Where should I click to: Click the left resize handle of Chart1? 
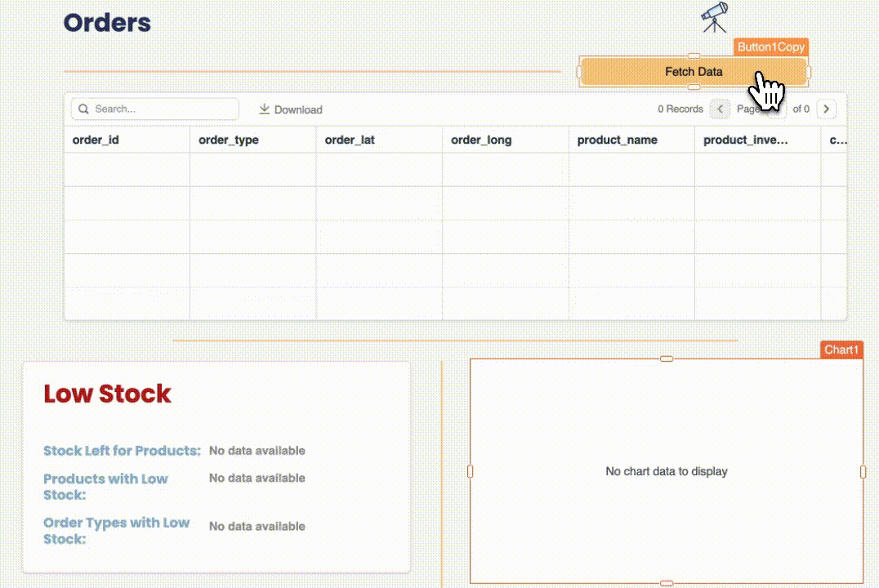[x=471, y=471]
